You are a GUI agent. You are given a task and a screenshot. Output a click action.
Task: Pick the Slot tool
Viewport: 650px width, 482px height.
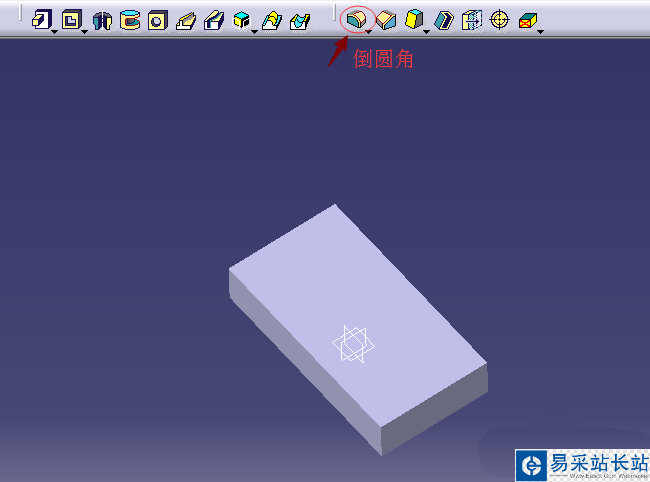(x=214, y=20)
